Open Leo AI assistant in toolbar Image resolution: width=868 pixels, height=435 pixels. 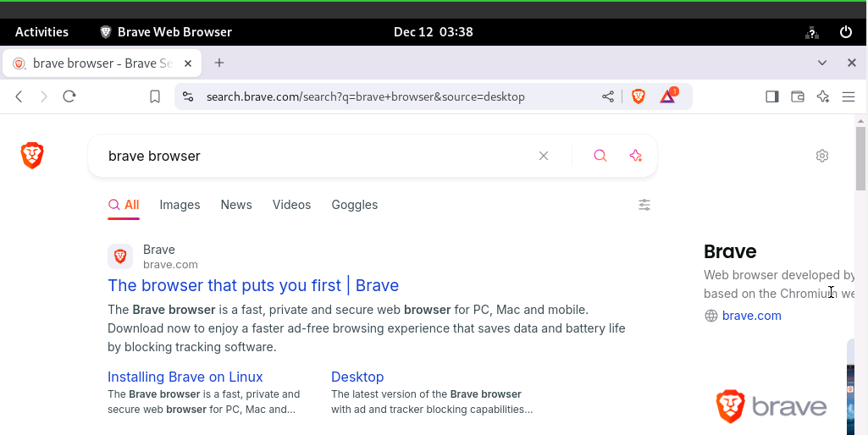[x=823, y=96]
